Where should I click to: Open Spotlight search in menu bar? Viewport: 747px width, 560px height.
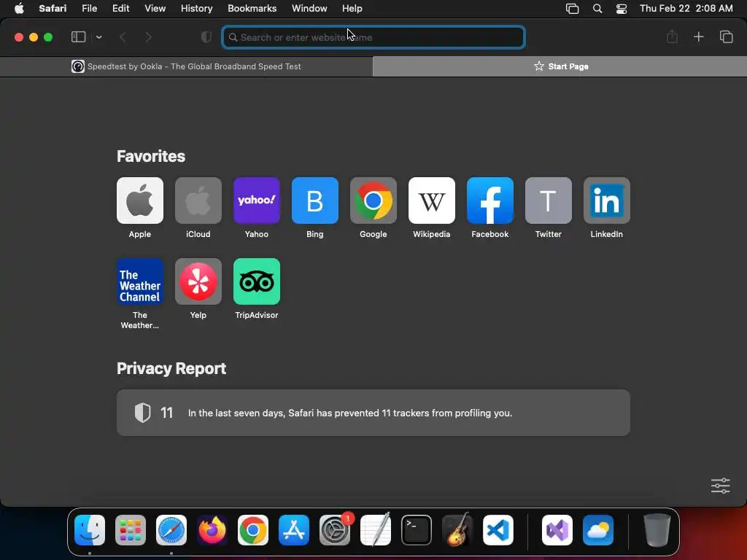click(x=597, y=9)
